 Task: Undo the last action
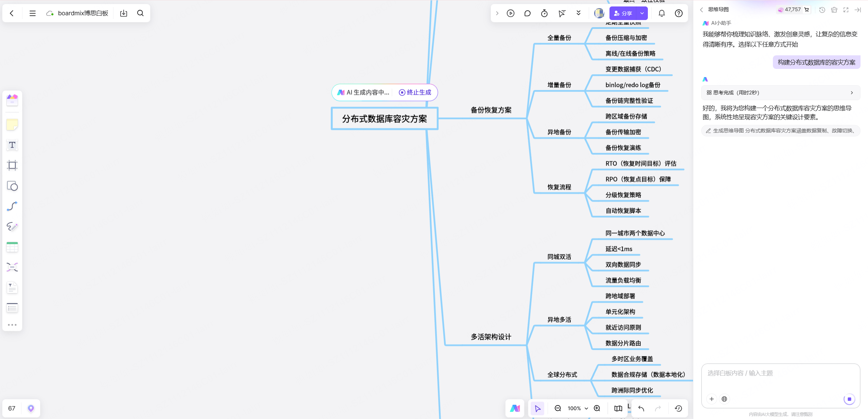coord(641,408)
